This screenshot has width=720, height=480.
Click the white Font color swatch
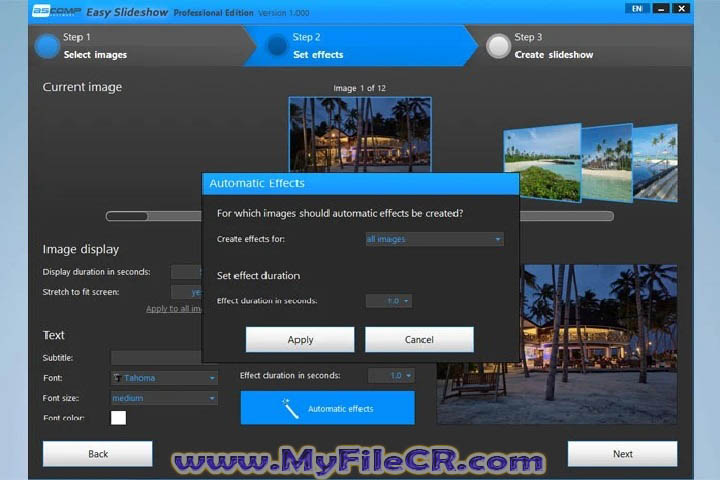point(118,418)
